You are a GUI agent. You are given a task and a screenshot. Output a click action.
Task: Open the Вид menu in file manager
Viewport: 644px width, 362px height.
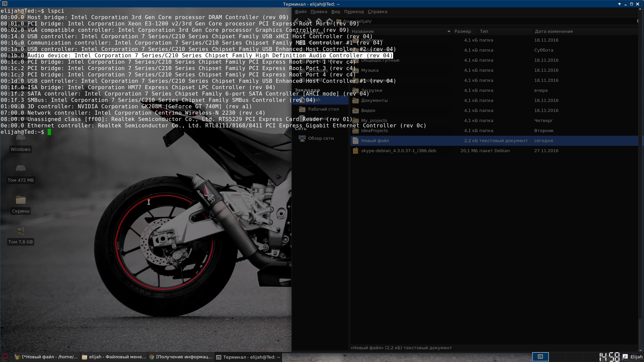(x=335, y=11)
